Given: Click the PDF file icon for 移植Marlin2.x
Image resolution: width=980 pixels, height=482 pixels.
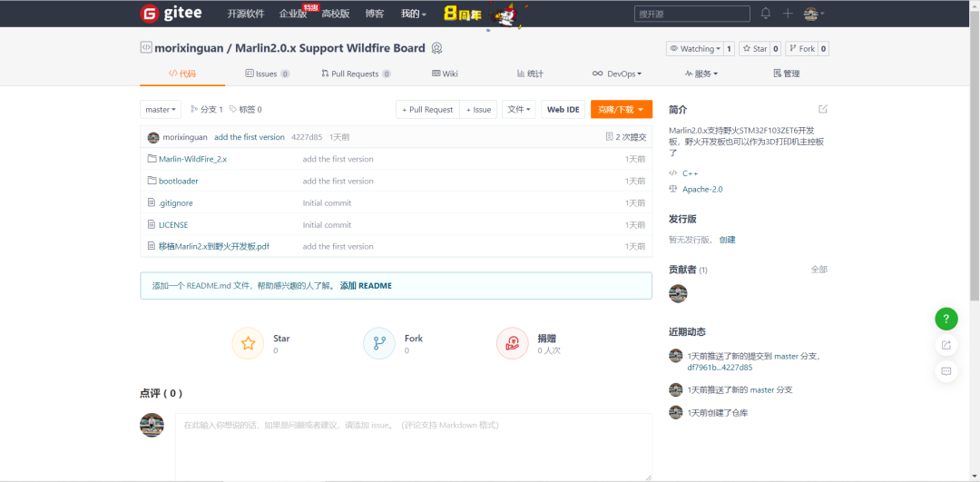Looking at the screenshot, I should 152,246.
